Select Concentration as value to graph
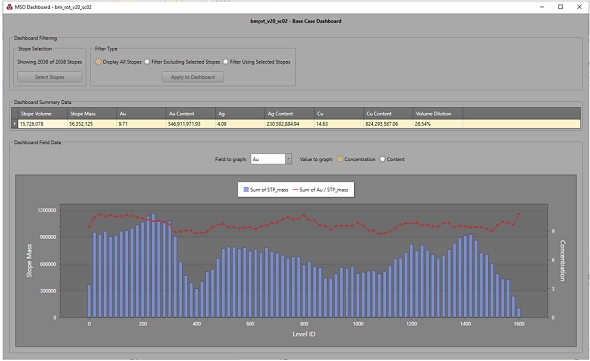This screenshot has width=590, height=361. (340, 159)
